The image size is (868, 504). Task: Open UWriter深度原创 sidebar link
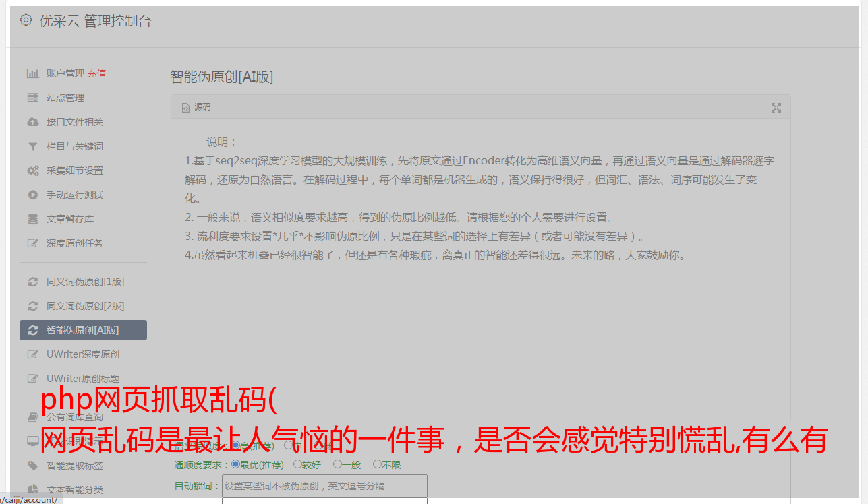(83, 354)
